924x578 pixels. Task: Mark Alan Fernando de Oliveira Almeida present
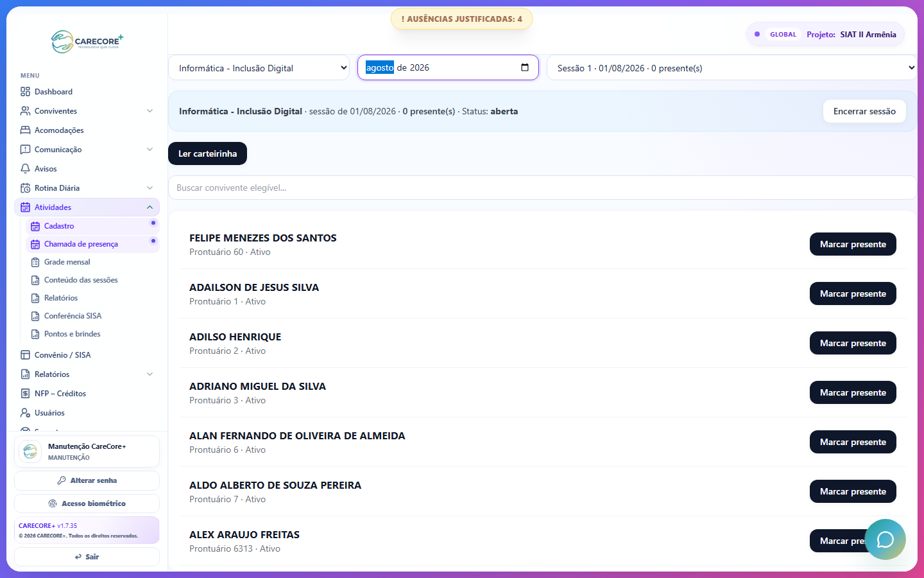pos(853,442)
